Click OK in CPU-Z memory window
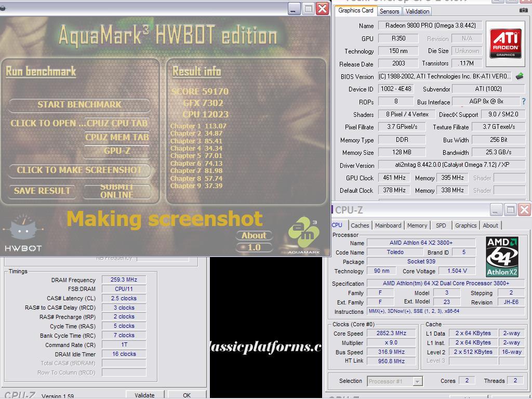The image size is (532, 399). point(187,395)
